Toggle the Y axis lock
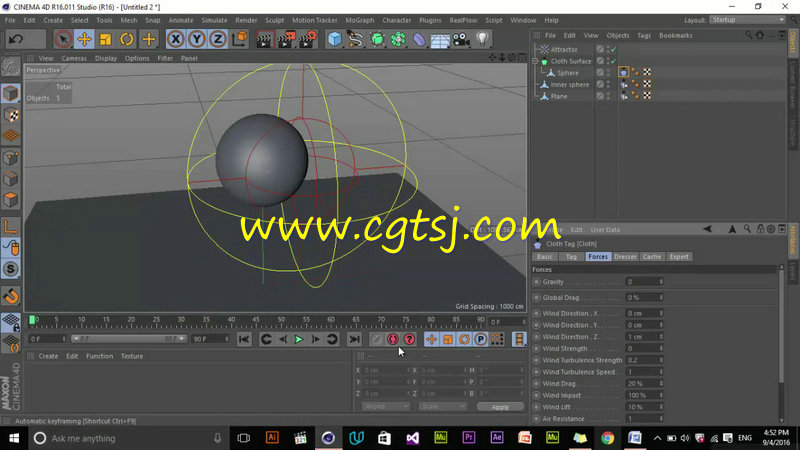Screen dimensions: 800x450 click(x=197, y=39)
